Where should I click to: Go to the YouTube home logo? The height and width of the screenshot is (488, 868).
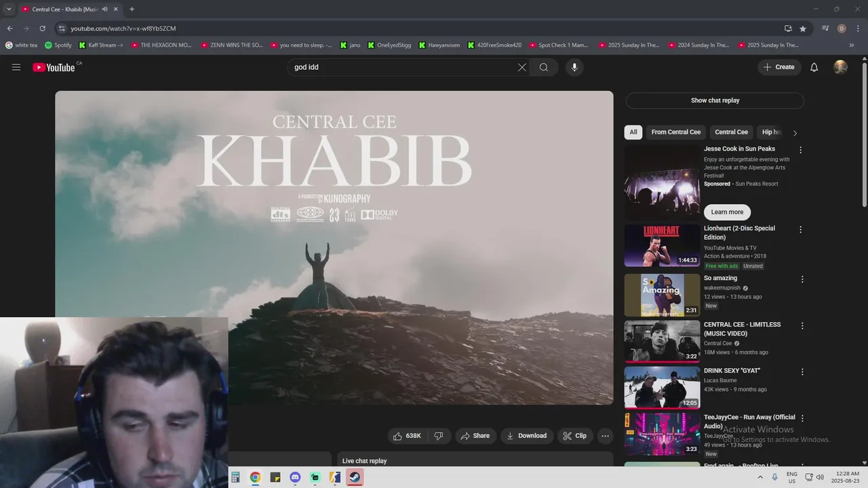coord(54,67)
